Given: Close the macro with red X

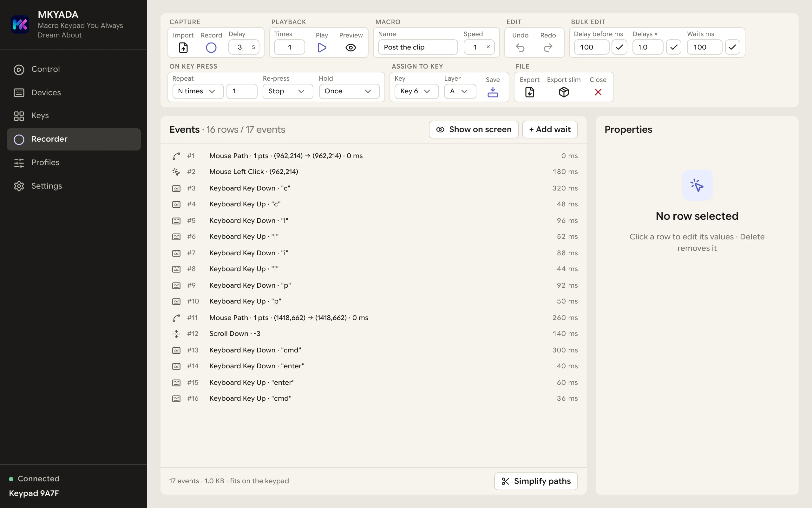Looking at the screenshot, I should point(598,92).
